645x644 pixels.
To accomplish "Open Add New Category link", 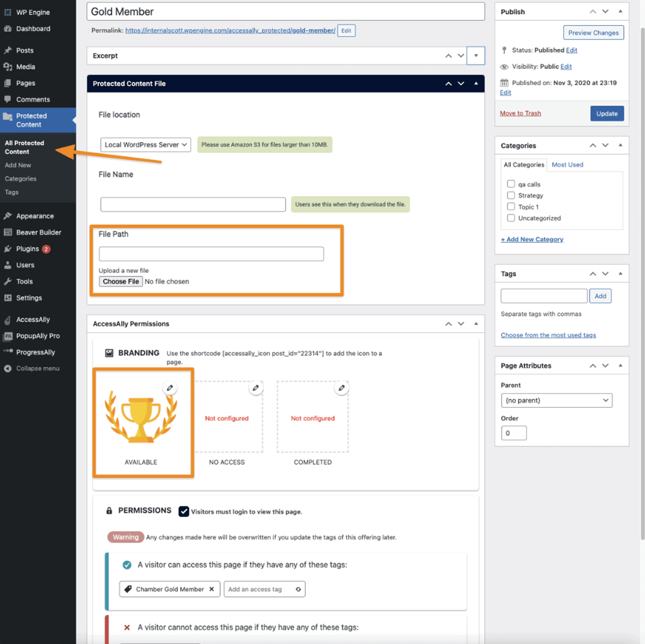I will pyautogui.click(x=531, y=239).
